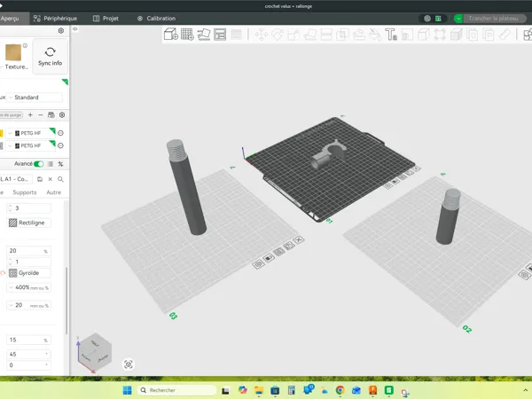Open the Gyroïde infill pattern dropdown
Screen dimensions: 532x399
pos(29,273)
